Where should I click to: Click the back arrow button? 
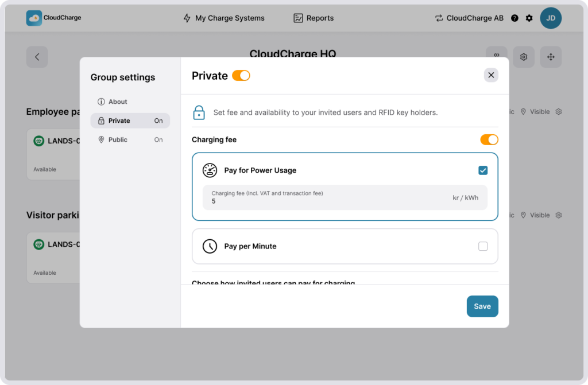point(37,57)
